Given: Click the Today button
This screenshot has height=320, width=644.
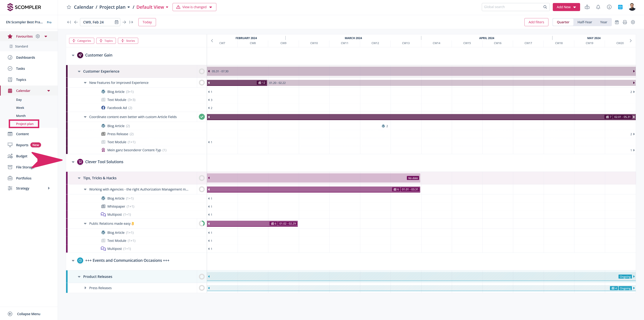Looking at the screenshot, I should click(x=147, y=22).
